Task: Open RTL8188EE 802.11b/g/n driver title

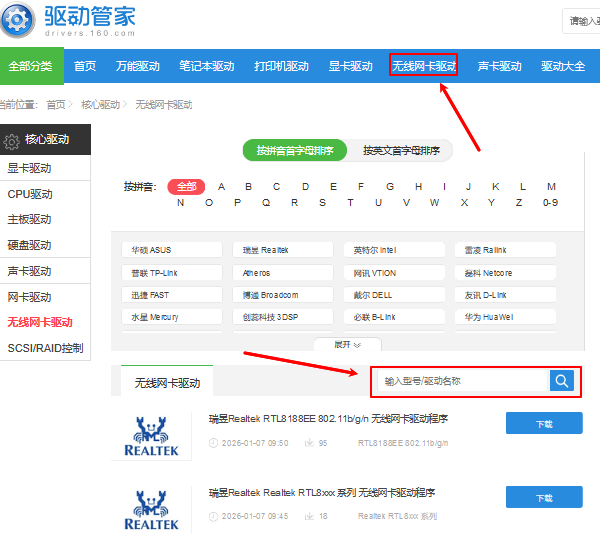Action: pos(328,419)
